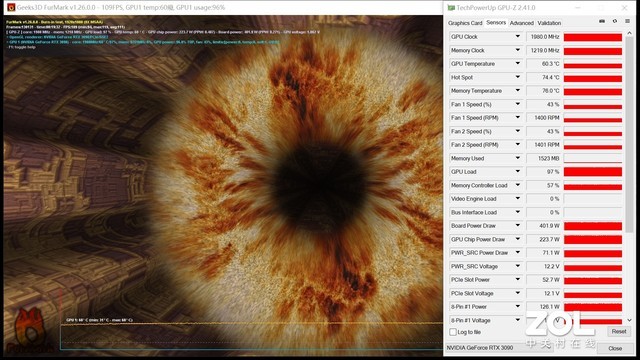The height and width of the screenshot is (360, 640).
Task: Click the sensor list vertical scrollbar
Action: click(x=629, y=135)
